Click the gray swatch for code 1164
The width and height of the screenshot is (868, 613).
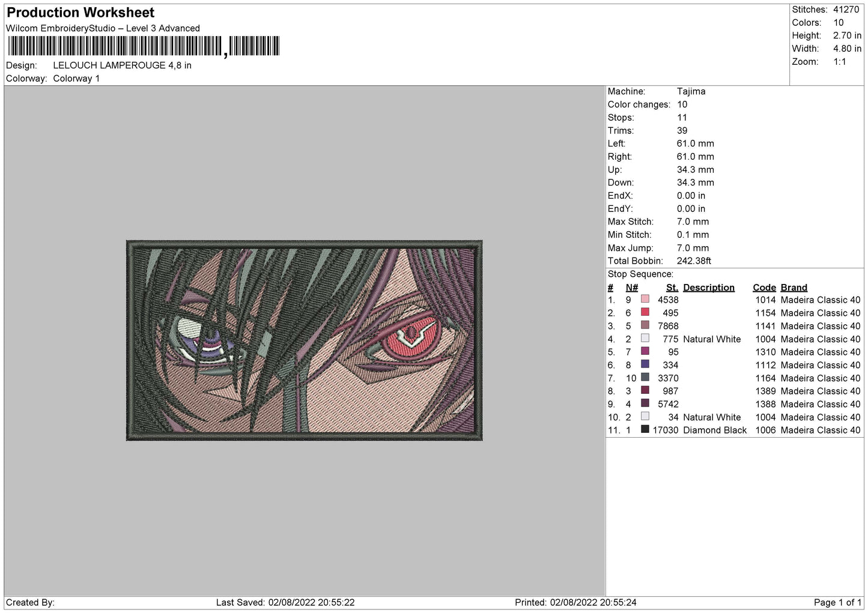click(645, 377)
